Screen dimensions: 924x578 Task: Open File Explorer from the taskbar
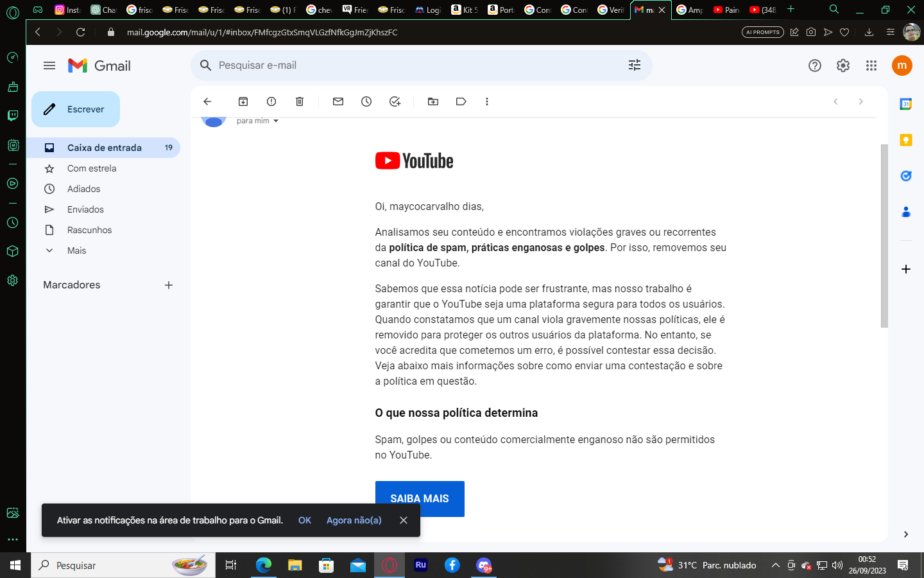pyautogui.click(x=295, y=565)
